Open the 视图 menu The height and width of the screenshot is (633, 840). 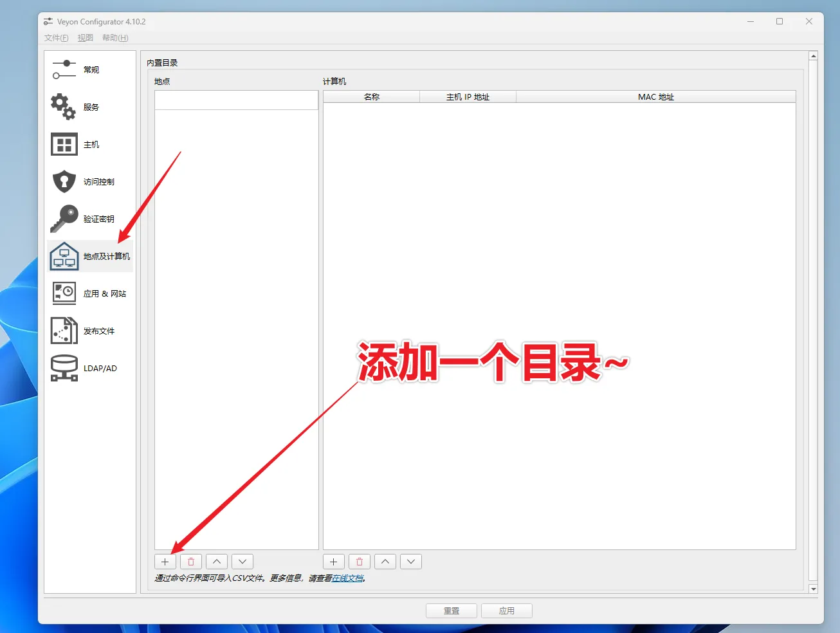86,38
